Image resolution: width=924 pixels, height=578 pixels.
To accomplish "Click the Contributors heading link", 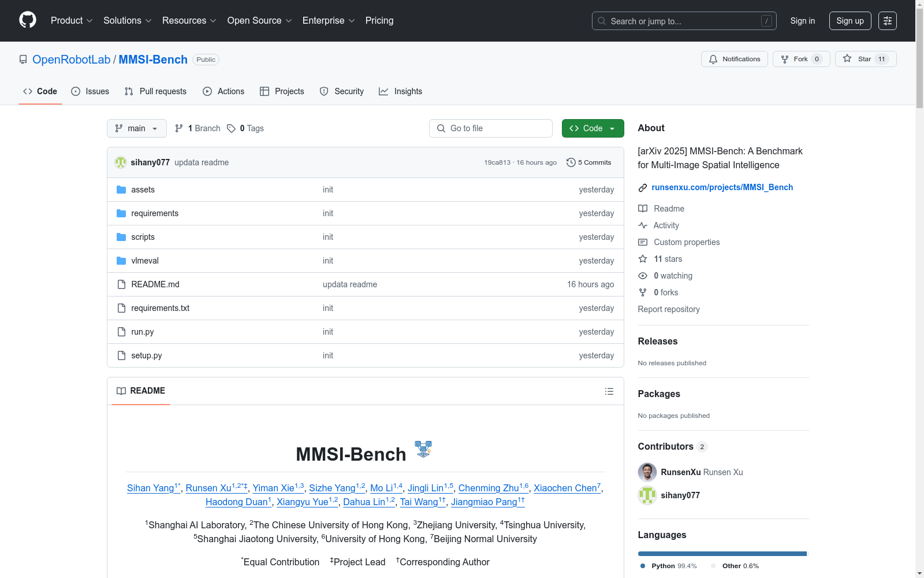I will 673,446.
